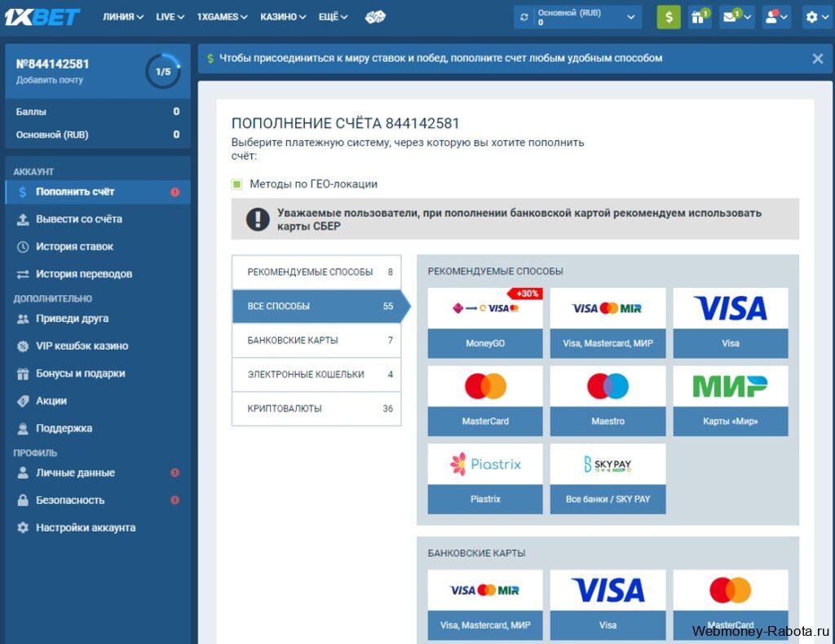Open Пополнить счёт in sidebar

98,192
